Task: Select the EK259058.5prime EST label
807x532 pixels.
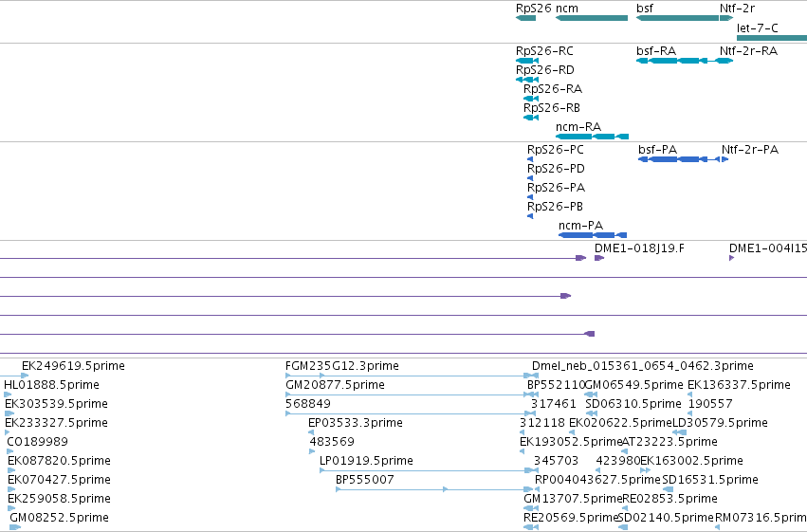Action: [x=59, y=499]
